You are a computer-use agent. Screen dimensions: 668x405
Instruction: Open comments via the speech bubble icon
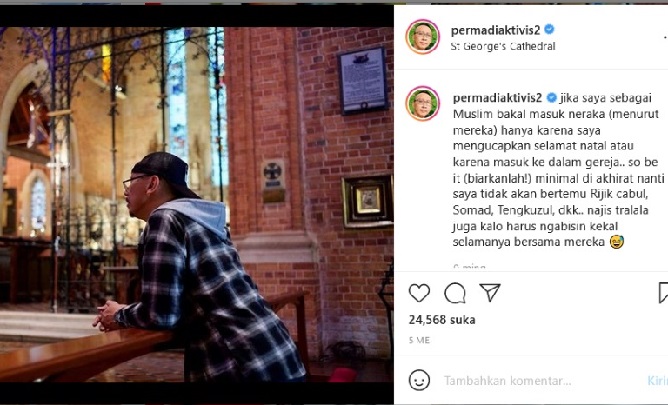pos(455,293)
